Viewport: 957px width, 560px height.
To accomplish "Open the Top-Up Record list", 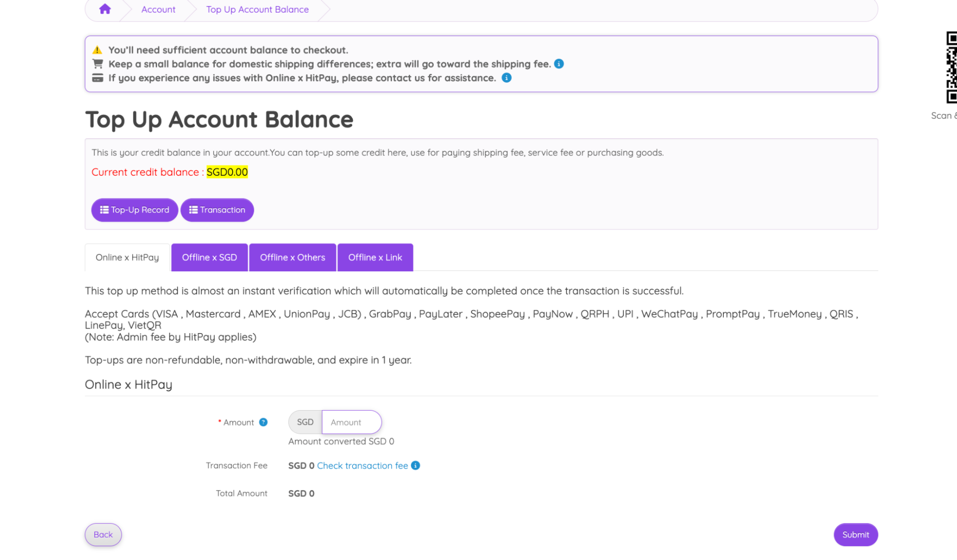I will pos(135,210).
